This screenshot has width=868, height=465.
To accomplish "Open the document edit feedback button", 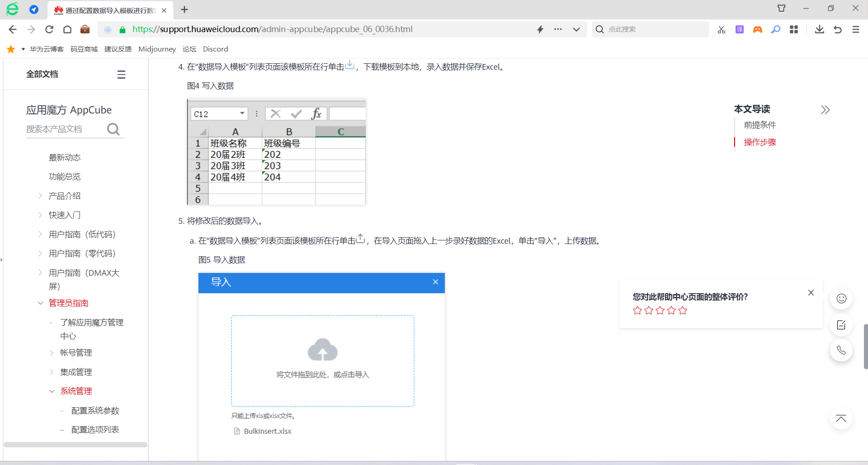I will 841,324.
